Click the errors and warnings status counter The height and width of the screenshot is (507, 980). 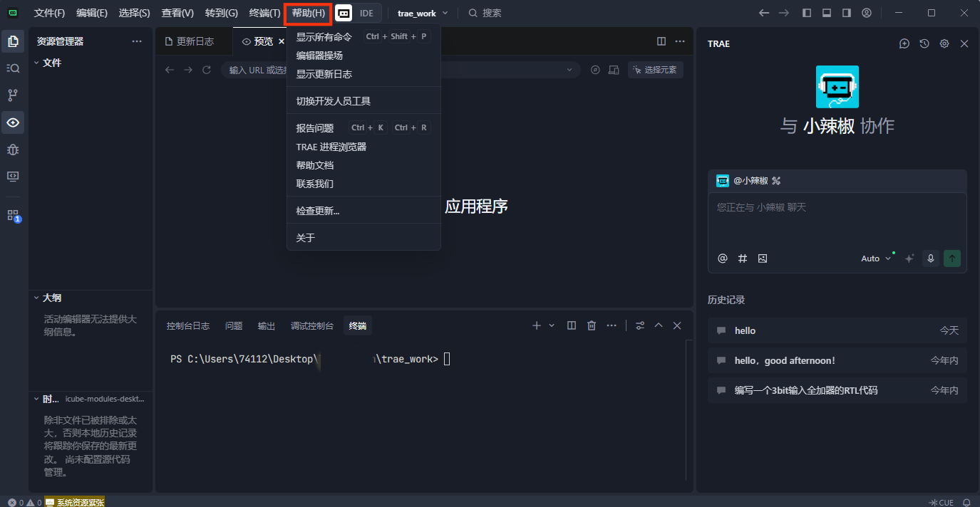point(24,502)
